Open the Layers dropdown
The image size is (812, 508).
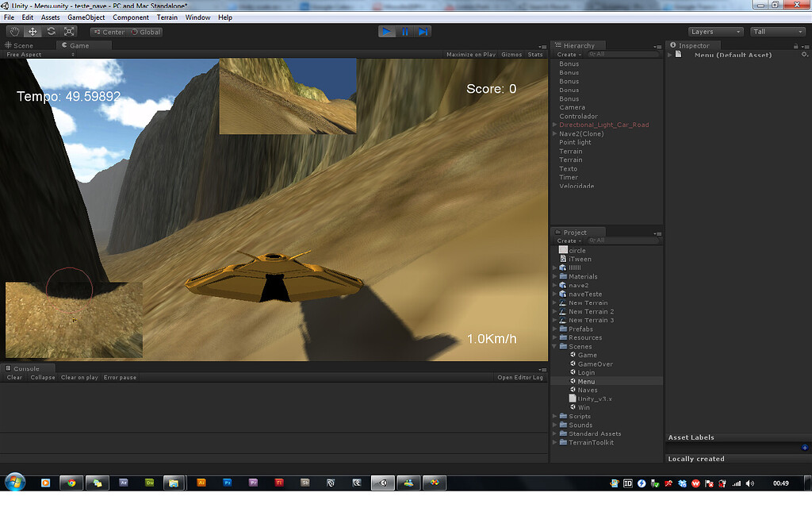pos(714,31)
